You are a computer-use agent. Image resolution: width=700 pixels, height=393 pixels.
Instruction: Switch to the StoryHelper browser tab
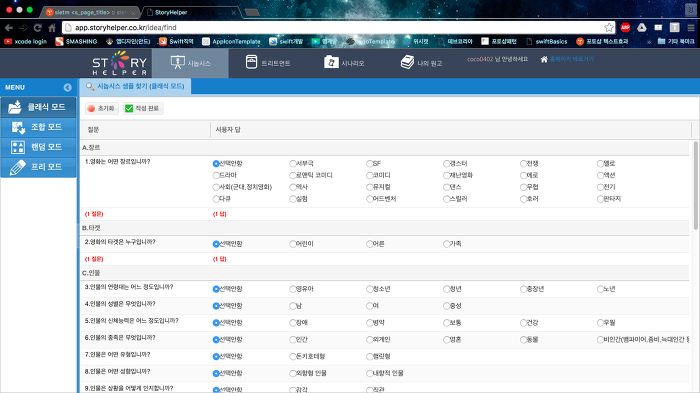click(x=192, y=13)
